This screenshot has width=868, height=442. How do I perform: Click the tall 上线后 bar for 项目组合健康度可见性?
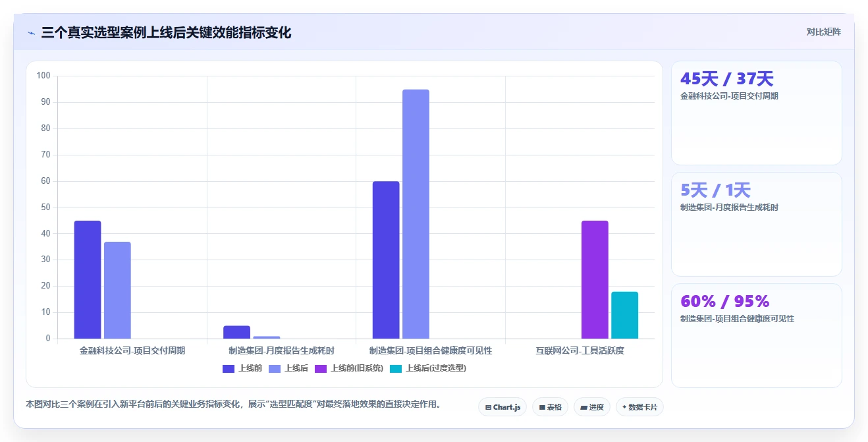tap(416, 214)
